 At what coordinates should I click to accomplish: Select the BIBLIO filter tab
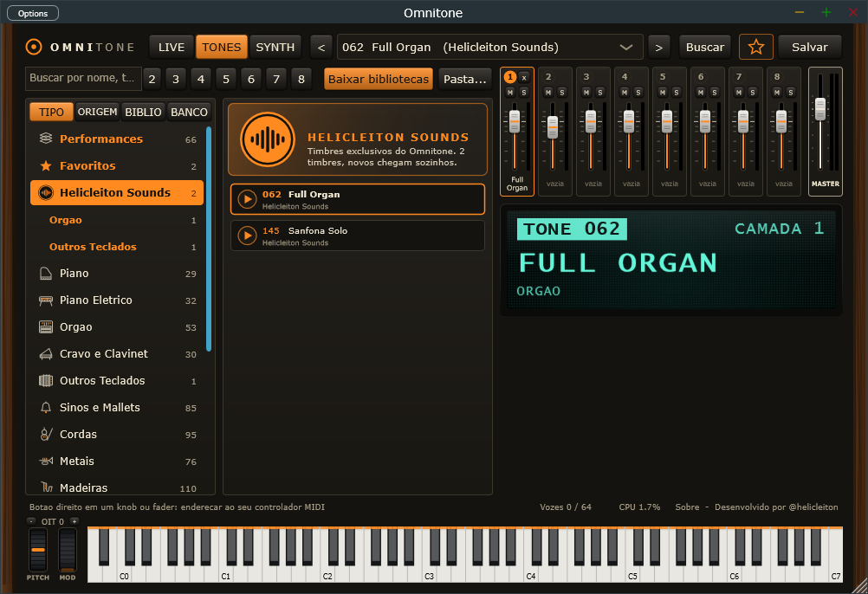tap(144, 112)
